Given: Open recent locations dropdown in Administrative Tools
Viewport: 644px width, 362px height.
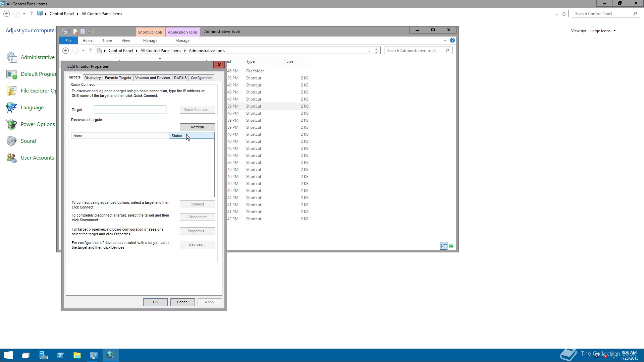Looking at the screenshot, I should point(83,51).
